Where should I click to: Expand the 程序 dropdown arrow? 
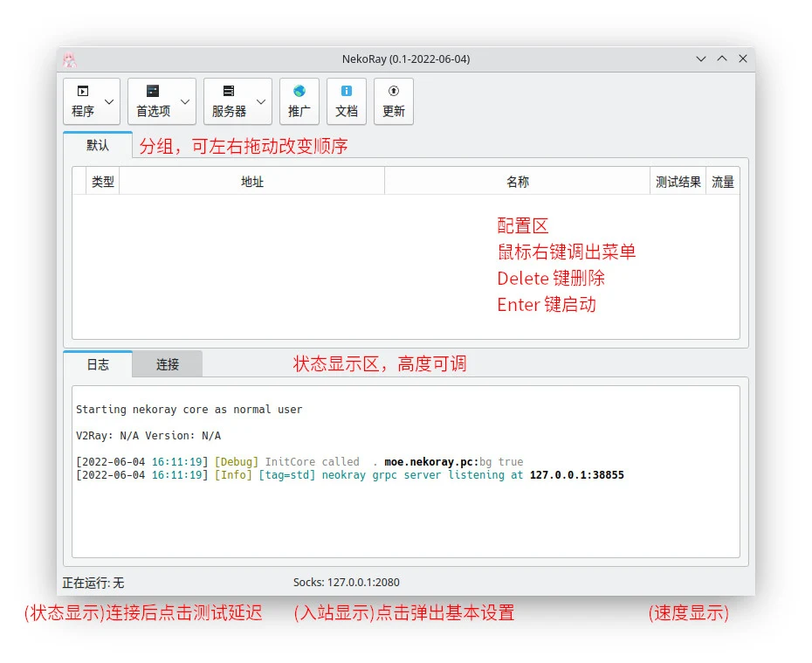[109, 101]
